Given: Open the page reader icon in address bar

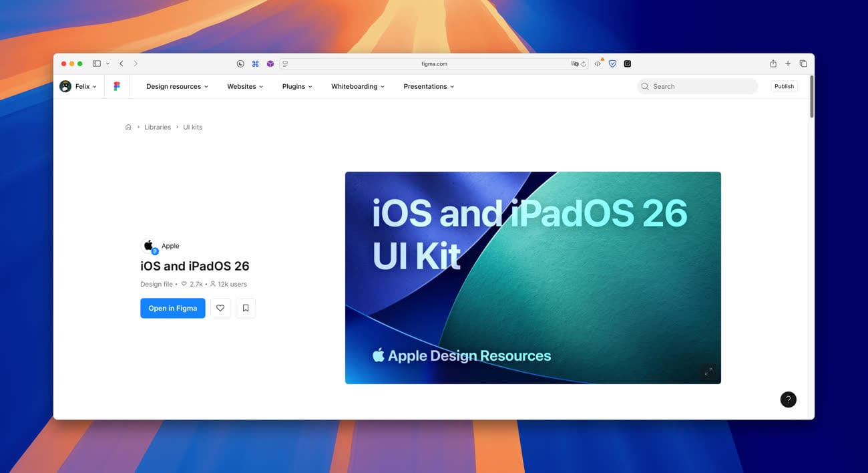Looking at the screenshot, I should pyautogui.click(x=285, y=63).
